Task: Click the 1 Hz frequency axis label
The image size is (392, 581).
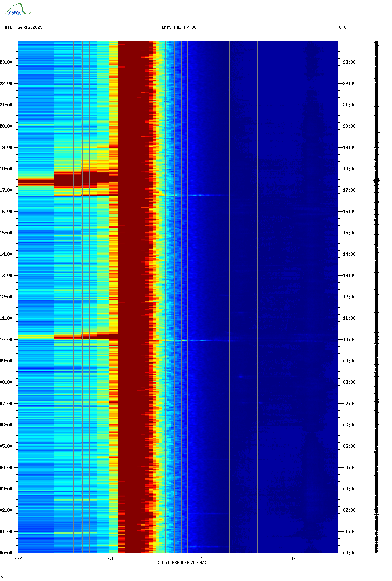Action: [202, 559]
